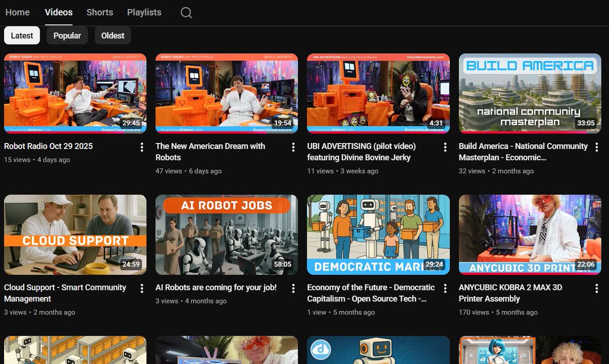Viewport: 609px width, 364px height.
Task: Open title Build America - National Community Masterplan
Action: click(523, 152)
